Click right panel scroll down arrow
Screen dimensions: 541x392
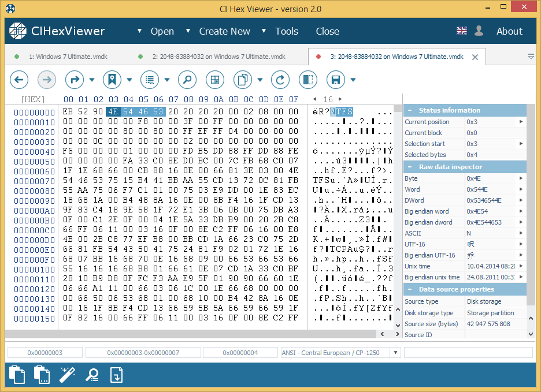point(531,334)
